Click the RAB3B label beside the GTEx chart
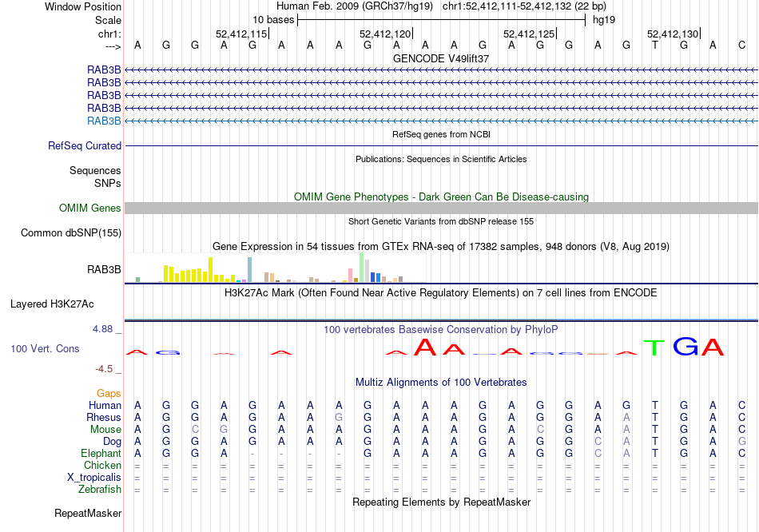Screen dimensions: 759x532 pos(104,270)
